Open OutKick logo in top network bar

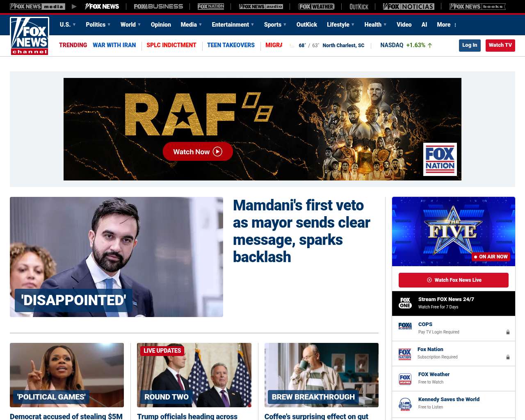pyautogui.click(x=359, y=7)
